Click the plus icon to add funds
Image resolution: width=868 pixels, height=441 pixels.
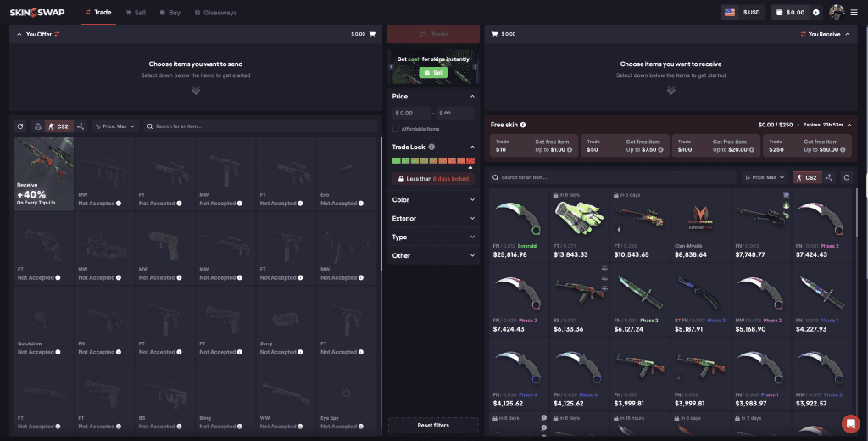(816, 12)
